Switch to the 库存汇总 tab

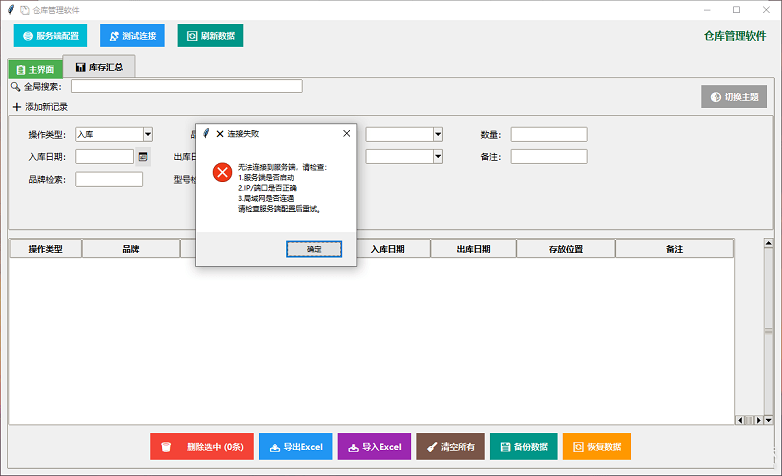99,67
